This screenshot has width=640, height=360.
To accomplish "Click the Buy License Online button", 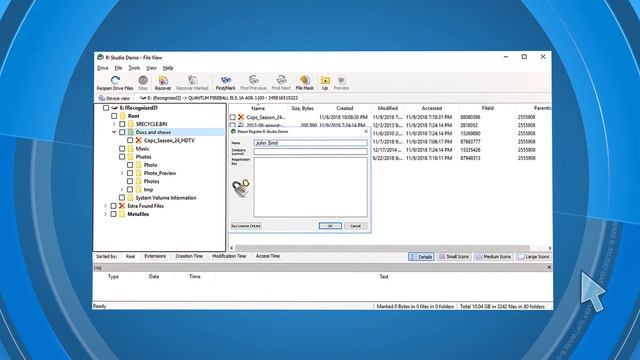I will click(x=246, y=226).
